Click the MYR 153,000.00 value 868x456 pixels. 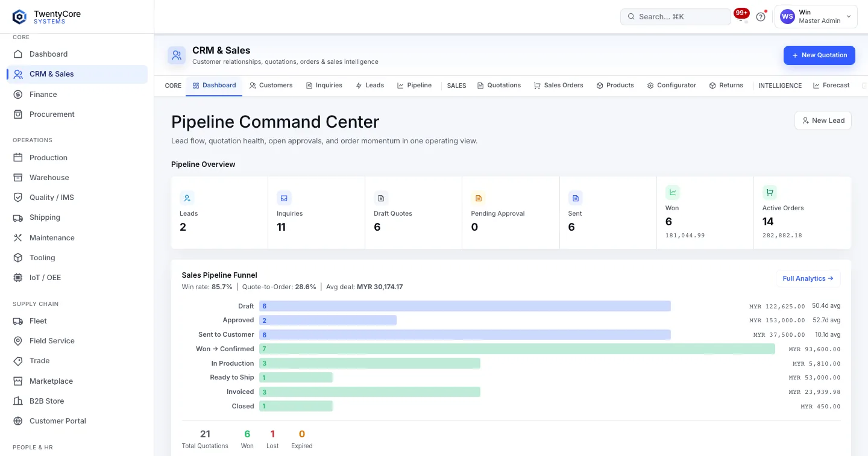[777, 320]
